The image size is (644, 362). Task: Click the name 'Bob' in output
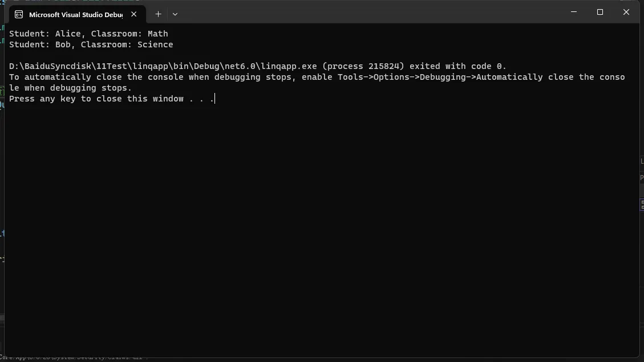(x=63, y=44)
